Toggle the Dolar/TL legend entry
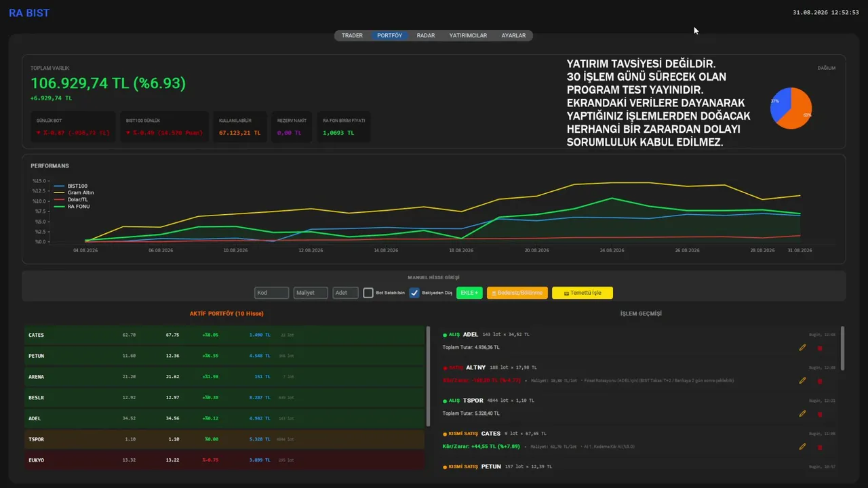 [71, 199]
